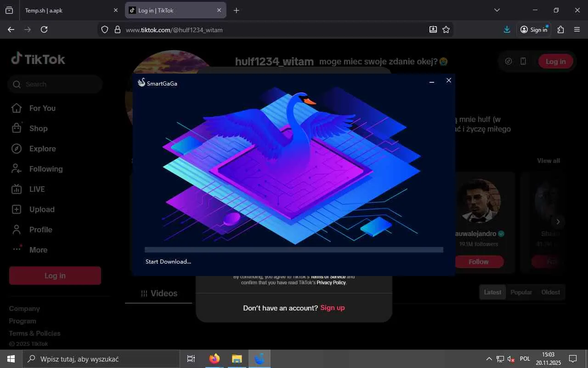Show site security info via padlock
The image size is (588, 368).
(117, 29)
